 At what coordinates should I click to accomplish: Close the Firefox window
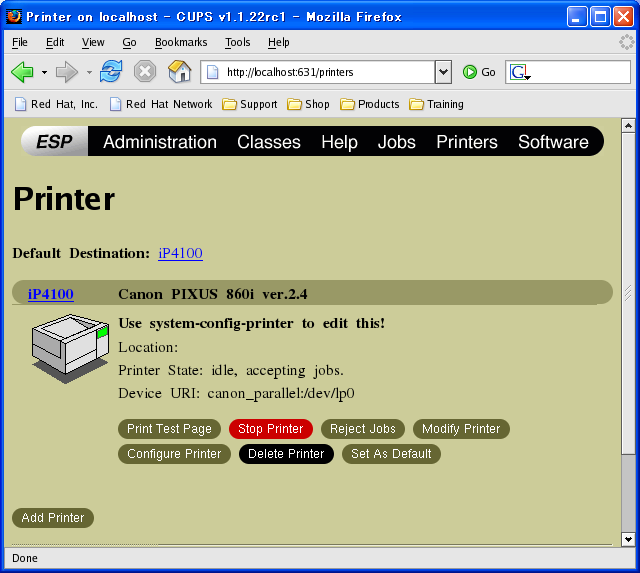tap(623, 17)
